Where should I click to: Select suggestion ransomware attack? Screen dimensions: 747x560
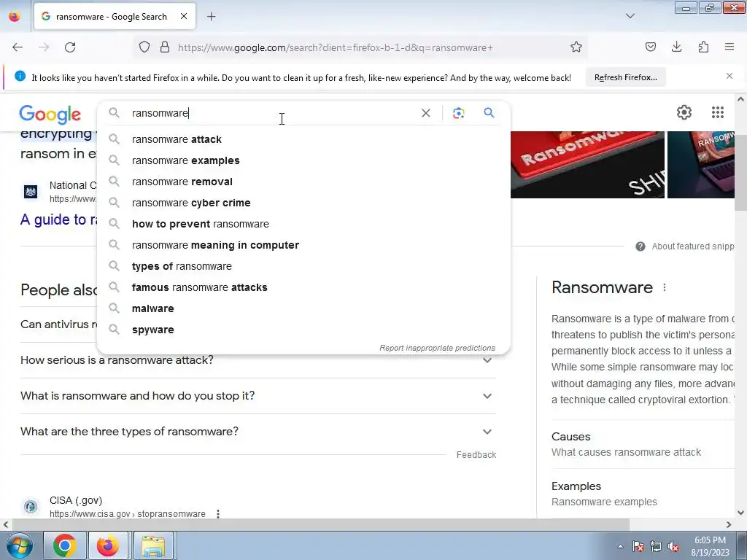click(x=303, y=139)
